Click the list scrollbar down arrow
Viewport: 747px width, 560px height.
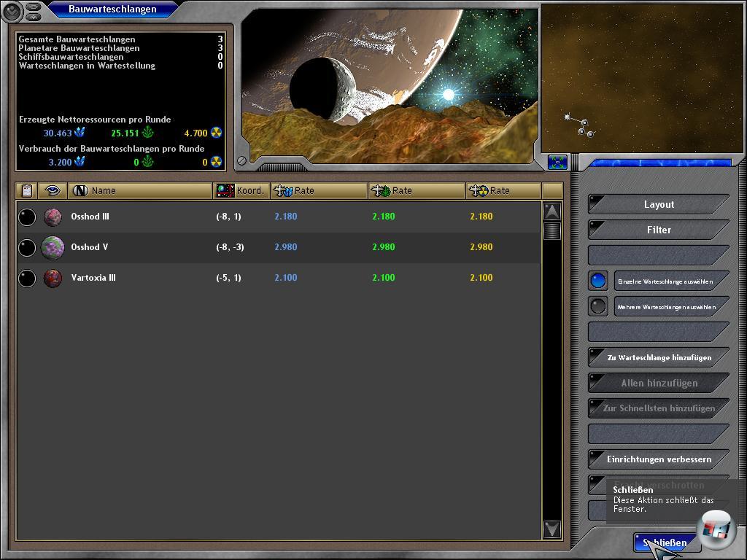coord(551,529)
